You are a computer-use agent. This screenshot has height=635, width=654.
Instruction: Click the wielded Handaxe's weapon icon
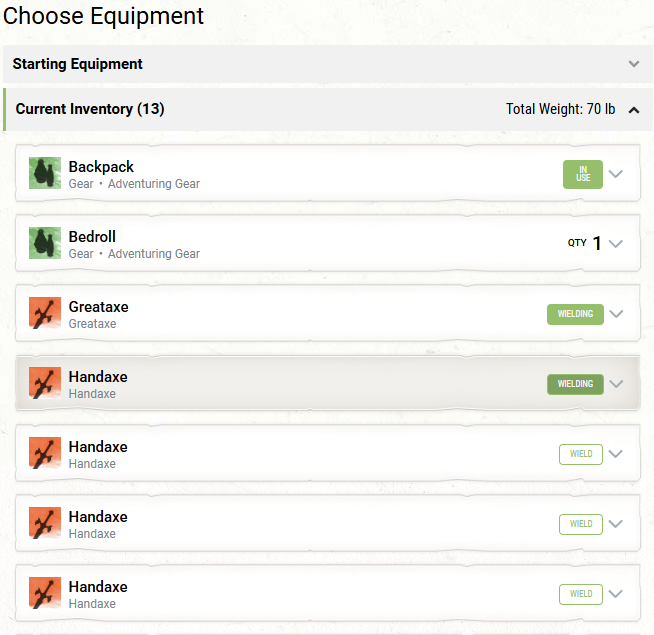pyautogui.click(x=45, y=383)
